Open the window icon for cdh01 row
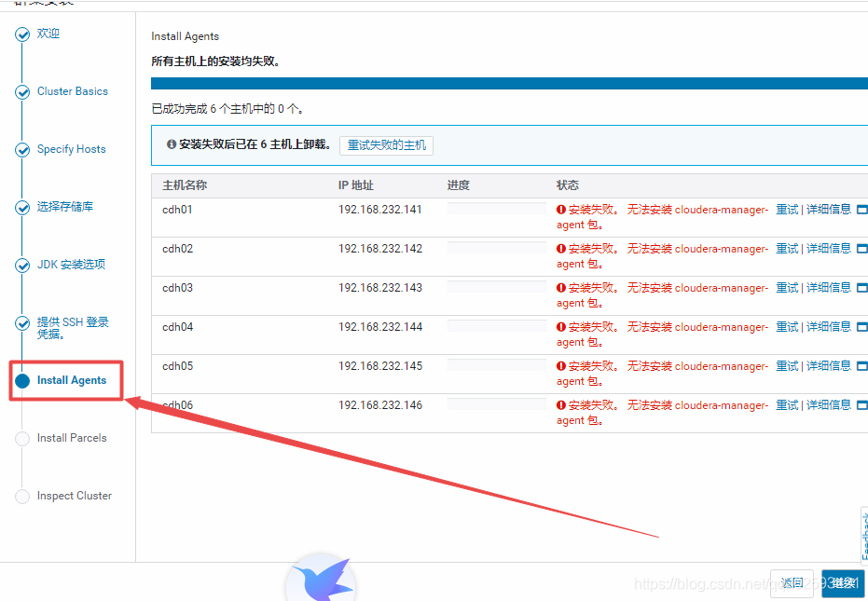The width and height of the screenshot is (868, 601). (861, 210)
